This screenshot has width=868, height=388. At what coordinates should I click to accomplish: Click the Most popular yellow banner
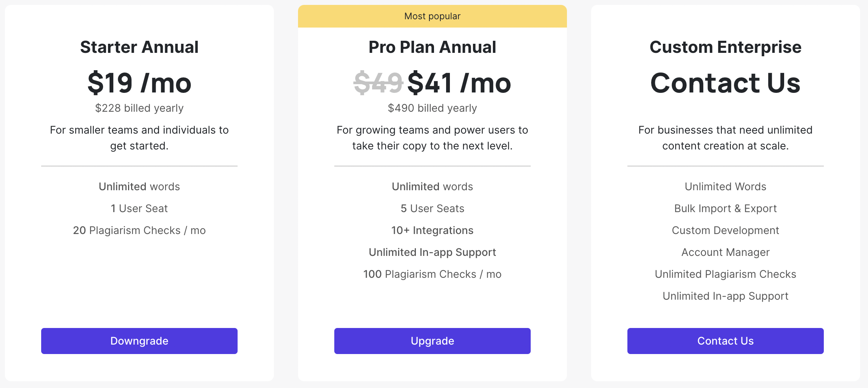[432, 16]
